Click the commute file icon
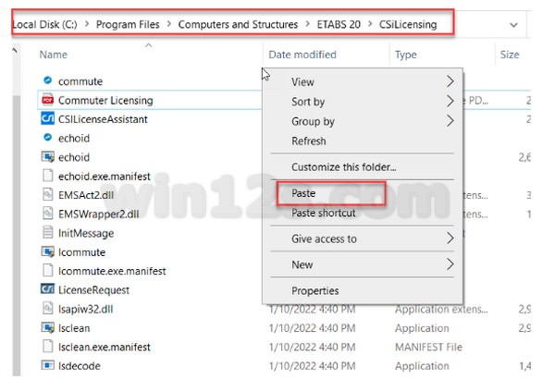This screenshot has height=392, width=555. (48, 80)
